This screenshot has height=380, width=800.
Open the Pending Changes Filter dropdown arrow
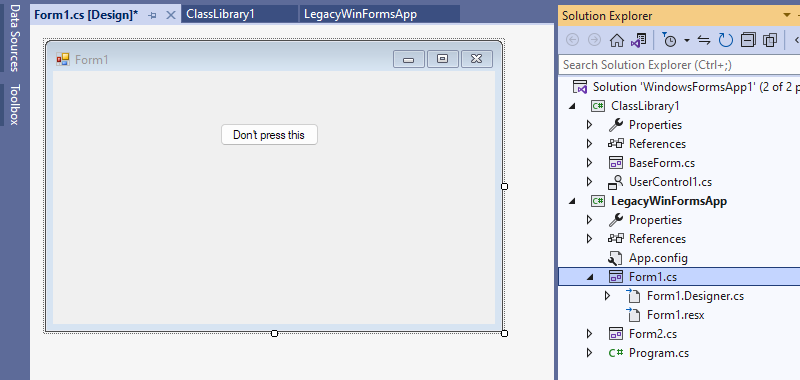pyautogui.click(x=687, y=40)
